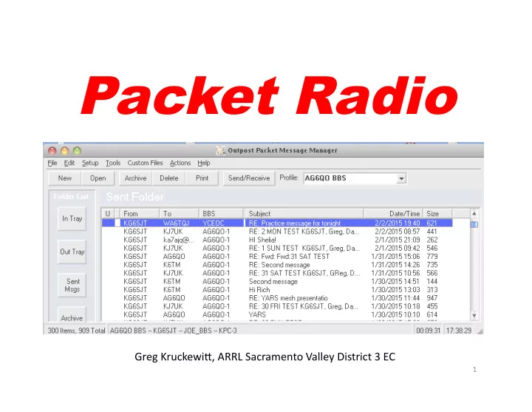Select the 'HI Shelia!' message
532x412 pixels.
(x=277, y=240)
